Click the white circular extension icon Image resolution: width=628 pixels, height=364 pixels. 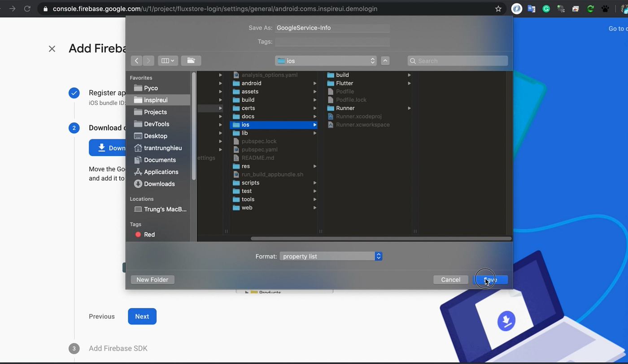(517, 9)
